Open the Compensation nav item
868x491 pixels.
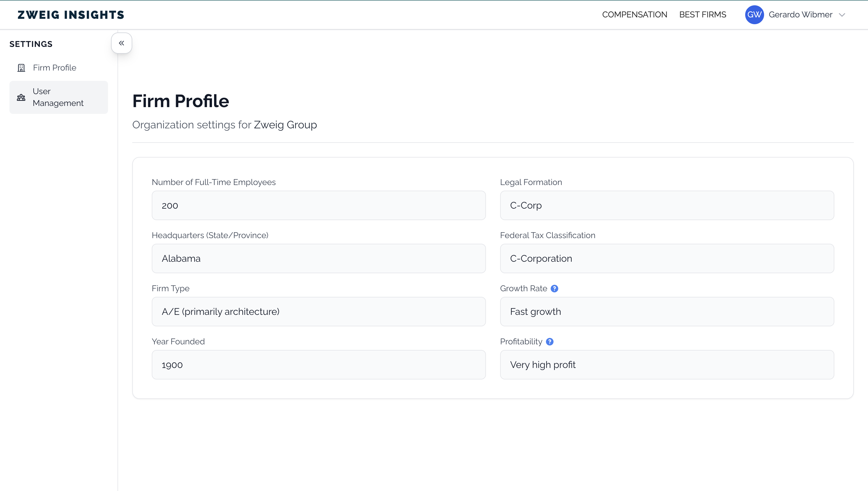[x=634, y=14]
